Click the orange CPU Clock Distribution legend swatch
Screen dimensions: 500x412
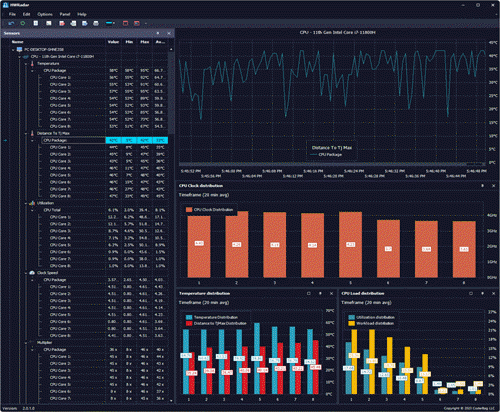pyautogui.click(x=189, y=210)
